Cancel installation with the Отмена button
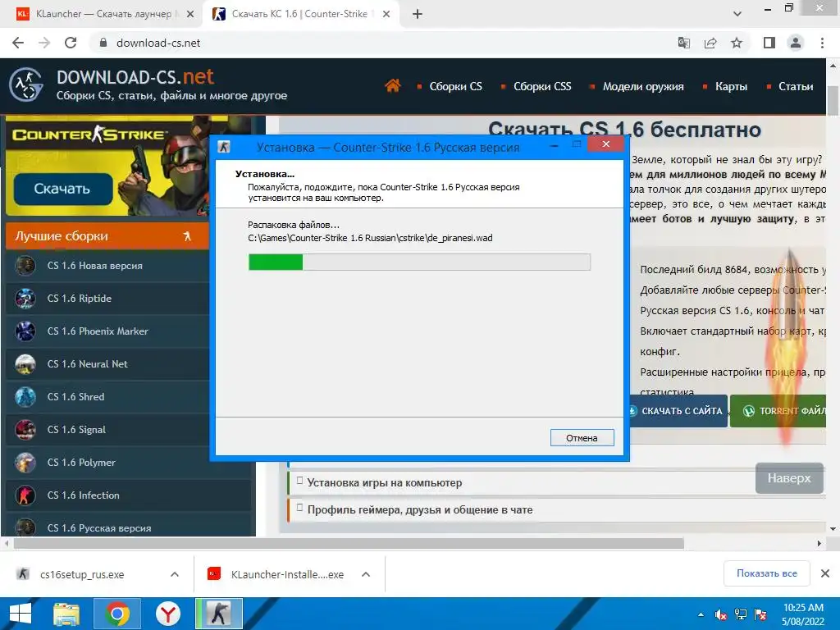The width and height of the screenshot is (840, 630). click(582, 438)
